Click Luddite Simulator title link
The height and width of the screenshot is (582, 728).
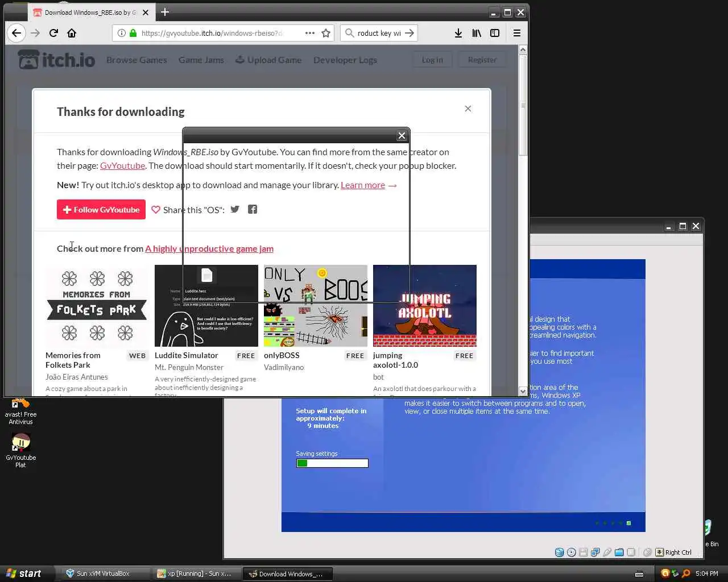coord(187,355)
